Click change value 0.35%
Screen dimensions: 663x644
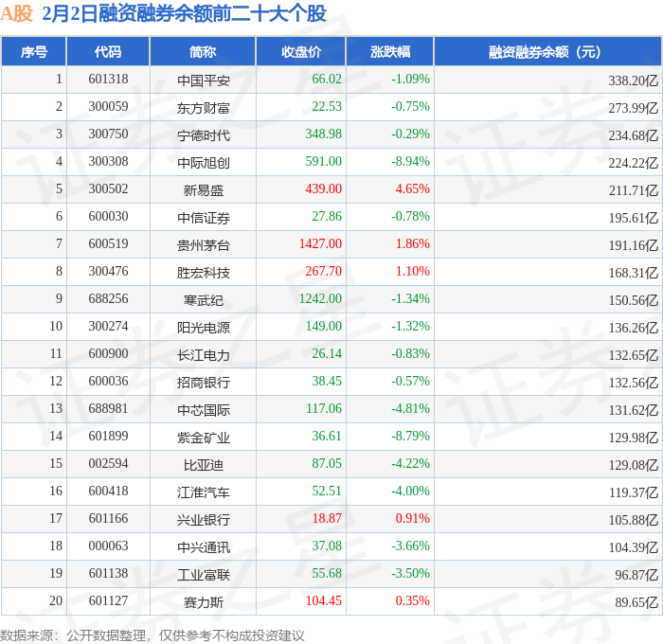coord(412,601)
